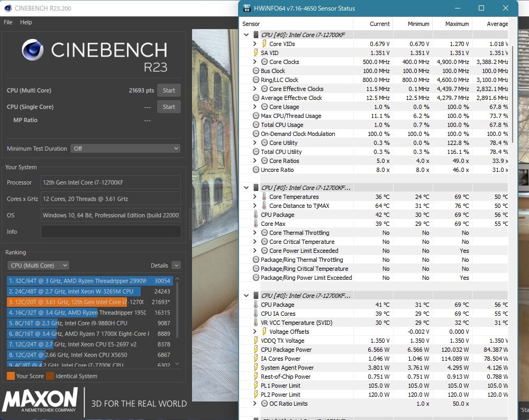This screenshot has height=420, width=529.
Task: Click the PL2 Power Limit bolt icon
Action: point(256,395)
